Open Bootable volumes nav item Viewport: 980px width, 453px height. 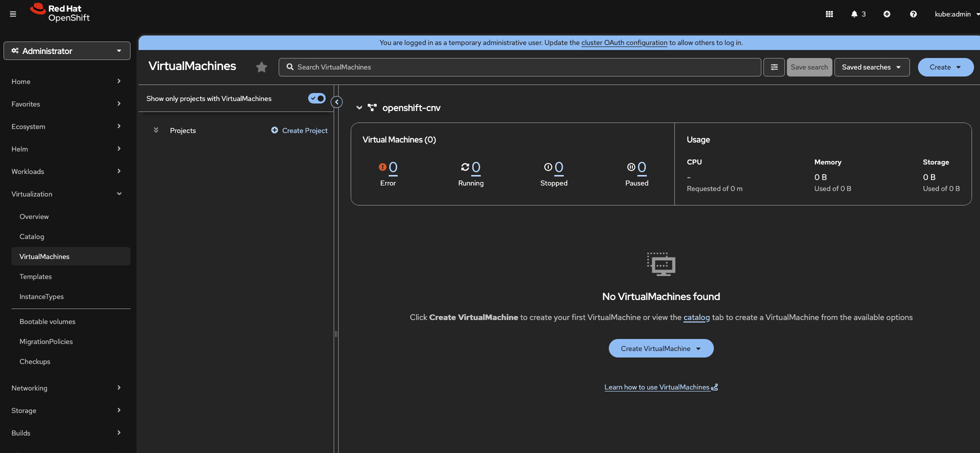[71, 321]
